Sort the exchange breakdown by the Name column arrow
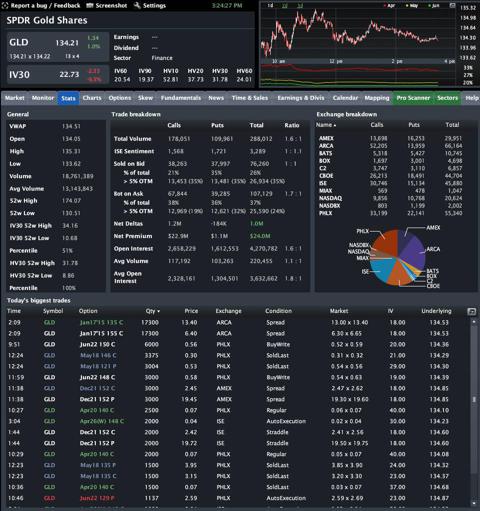 [335, 125]
